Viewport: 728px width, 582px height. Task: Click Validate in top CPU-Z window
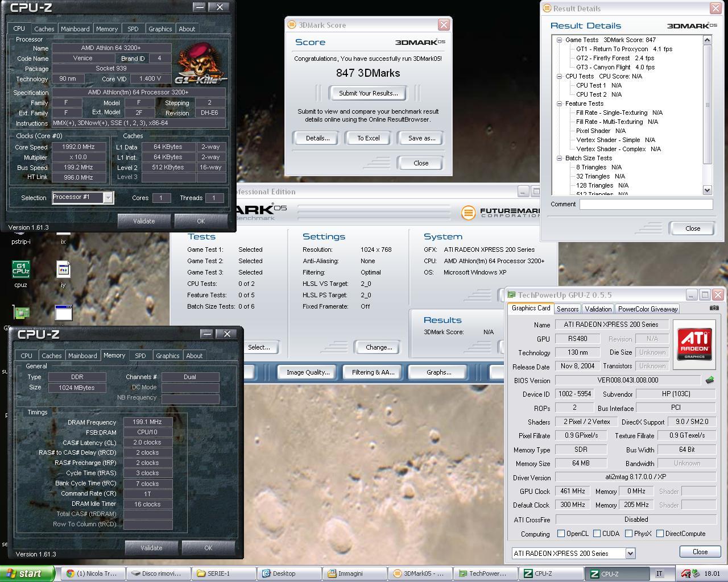click(x=144, y=221)
